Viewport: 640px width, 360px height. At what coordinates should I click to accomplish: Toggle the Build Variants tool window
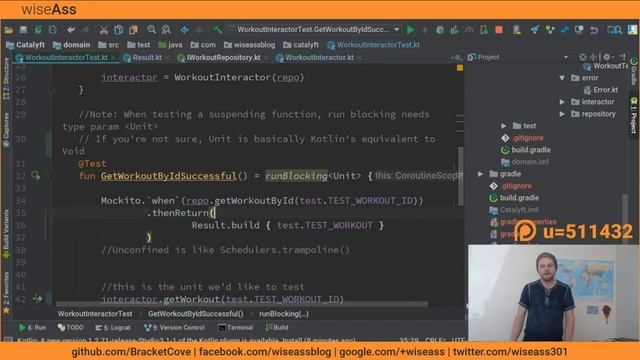click(6, 233)
